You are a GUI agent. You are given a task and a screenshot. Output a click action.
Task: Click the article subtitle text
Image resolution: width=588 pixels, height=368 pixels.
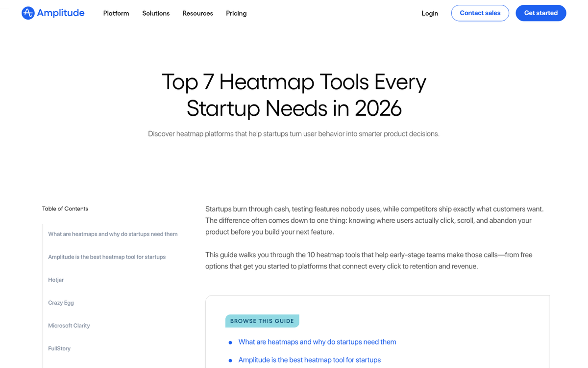pos(294,133)
